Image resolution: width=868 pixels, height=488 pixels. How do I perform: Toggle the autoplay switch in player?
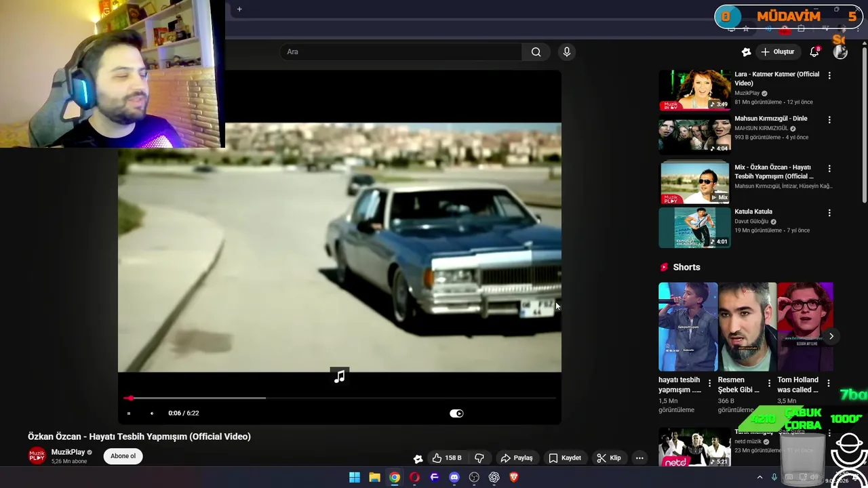[456, 413]
